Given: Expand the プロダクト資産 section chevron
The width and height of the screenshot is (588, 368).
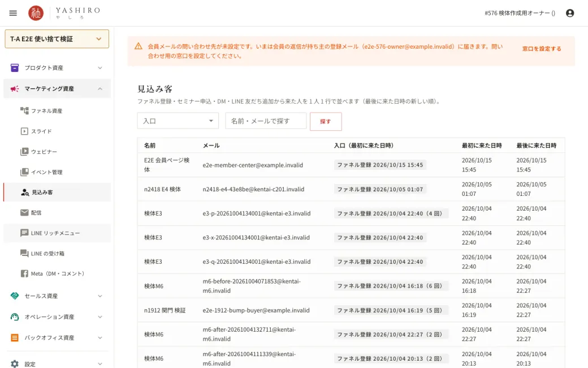Looking at the screenshot, I should coord(100,67).
